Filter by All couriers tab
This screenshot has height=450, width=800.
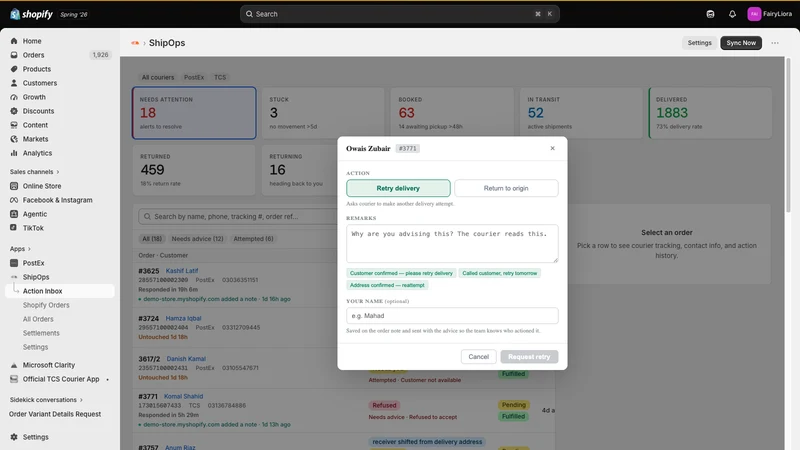coord(158,78)
